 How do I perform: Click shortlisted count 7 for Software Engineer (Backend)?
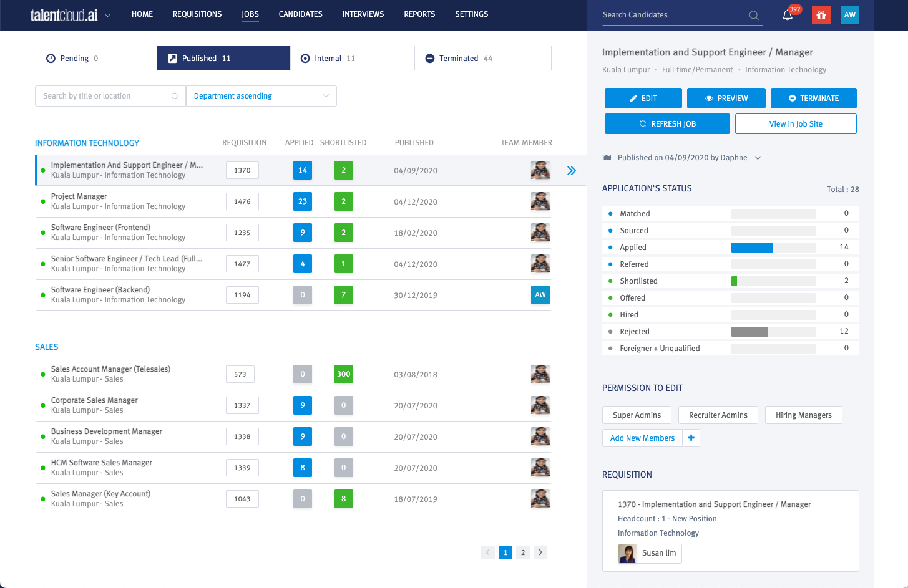[344, 295]
